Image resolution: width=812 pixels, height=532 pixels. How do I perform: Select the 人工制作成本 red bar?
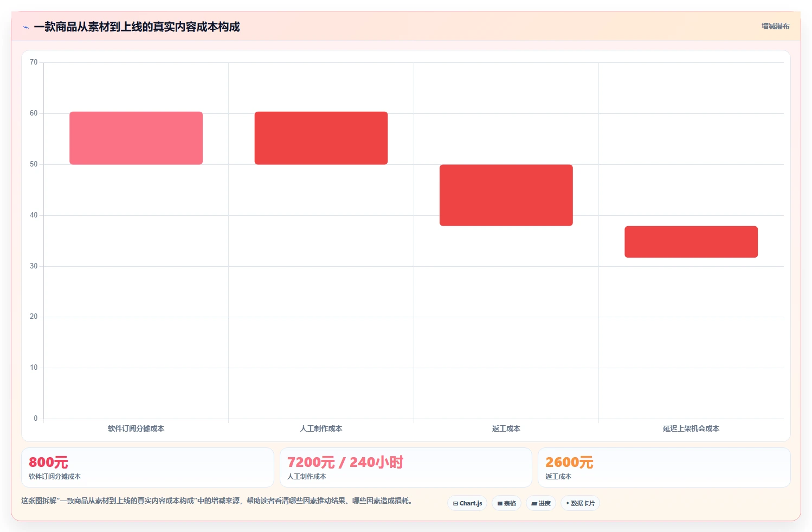click(x=321, y=138)
